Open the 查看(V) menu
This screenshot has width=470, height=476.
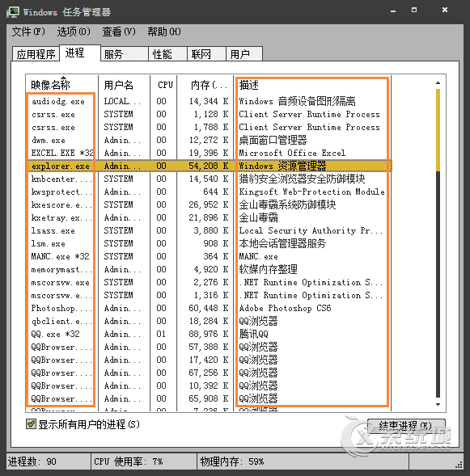119,32
